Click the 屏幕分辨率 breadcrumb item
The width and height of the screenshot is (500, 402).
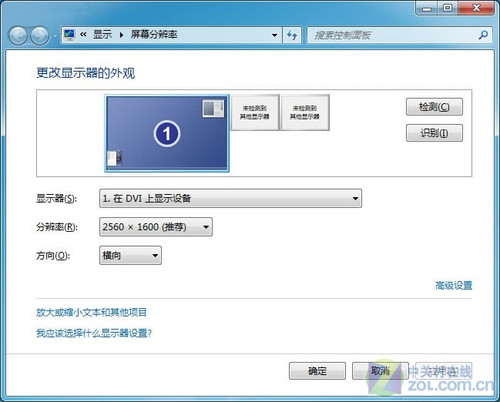click(154, 34)
